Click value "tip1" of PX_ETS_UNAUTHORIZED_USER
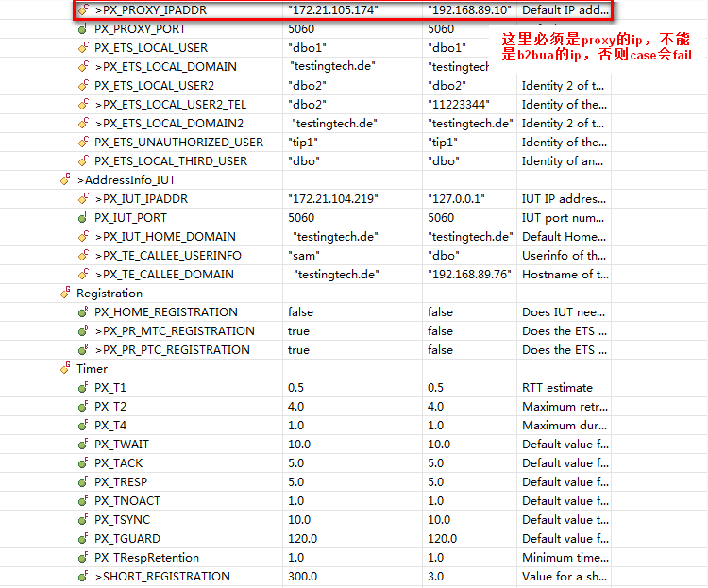 pos(302,143)
